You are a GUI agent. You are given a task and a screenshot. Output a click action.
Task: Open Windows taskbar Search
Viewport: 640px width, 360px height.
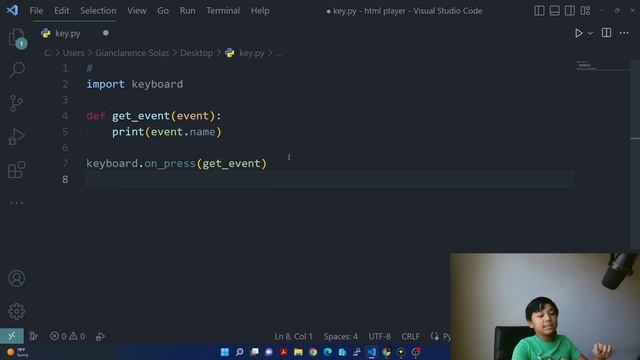tap(240, 352)
